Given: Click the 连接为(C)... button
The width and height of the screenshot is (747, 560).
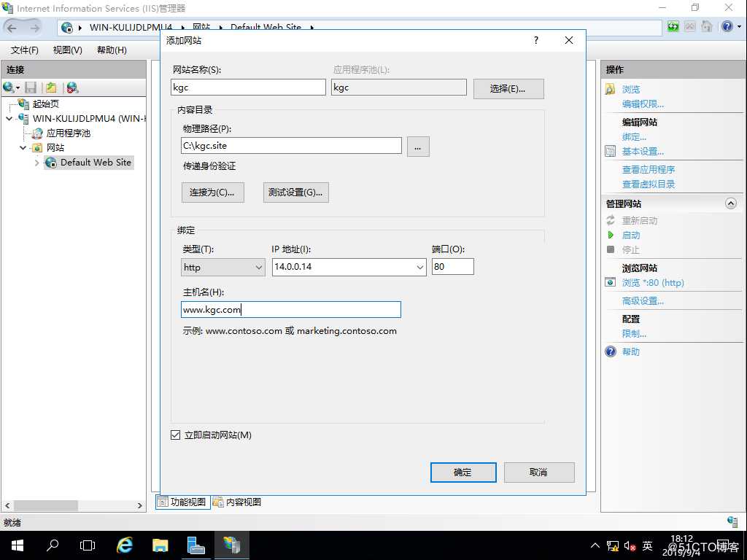Looking at the screenshot, I should [212, 192].
